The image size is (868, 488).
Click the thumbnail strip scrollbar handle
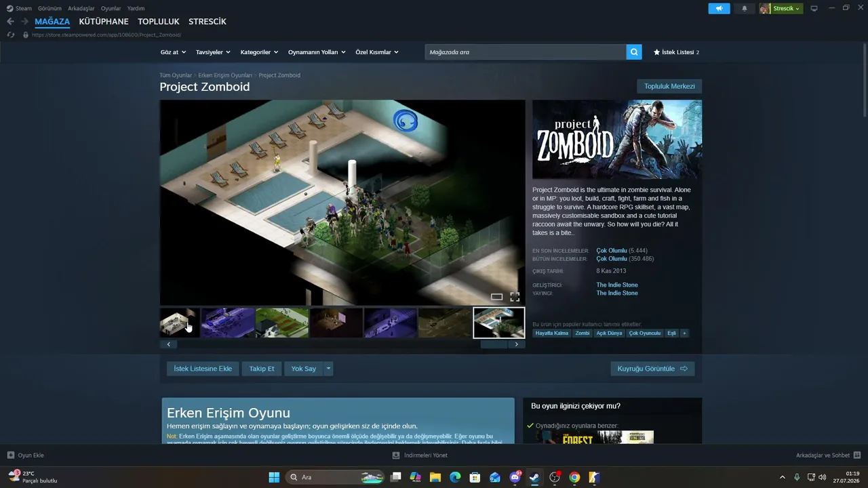[x=494, y=344]
